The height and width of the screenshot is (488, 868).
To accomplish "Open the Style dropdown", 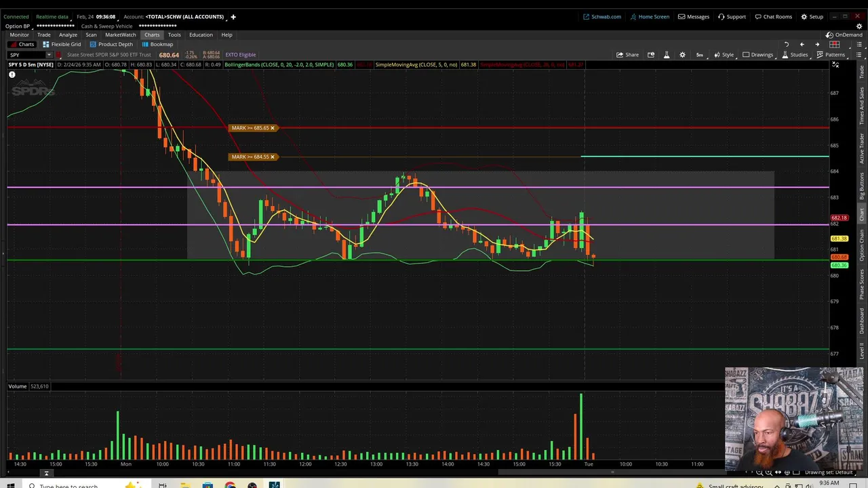I will tap(724, 54).
